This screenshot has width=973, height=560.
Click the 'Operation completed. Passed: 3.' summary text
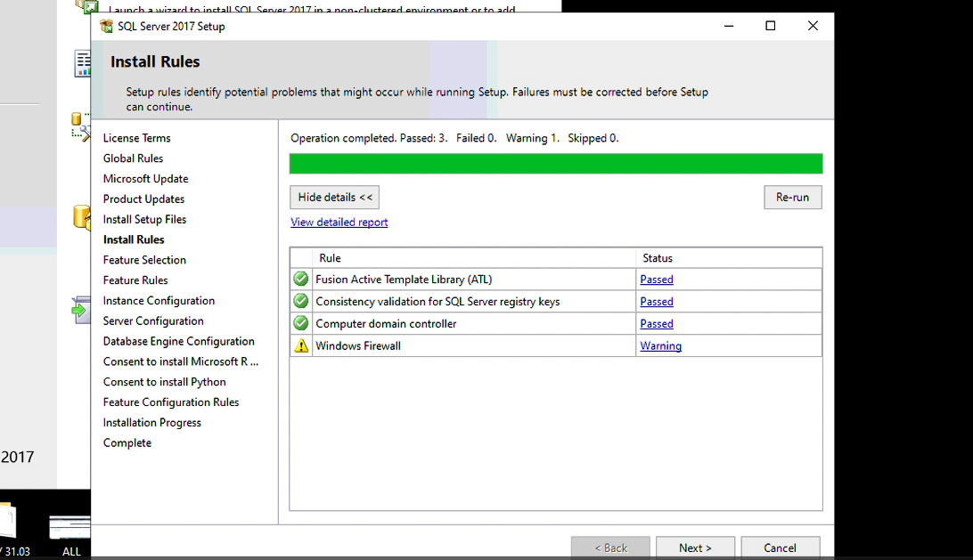pyautogui.click(x=369, y=138)
